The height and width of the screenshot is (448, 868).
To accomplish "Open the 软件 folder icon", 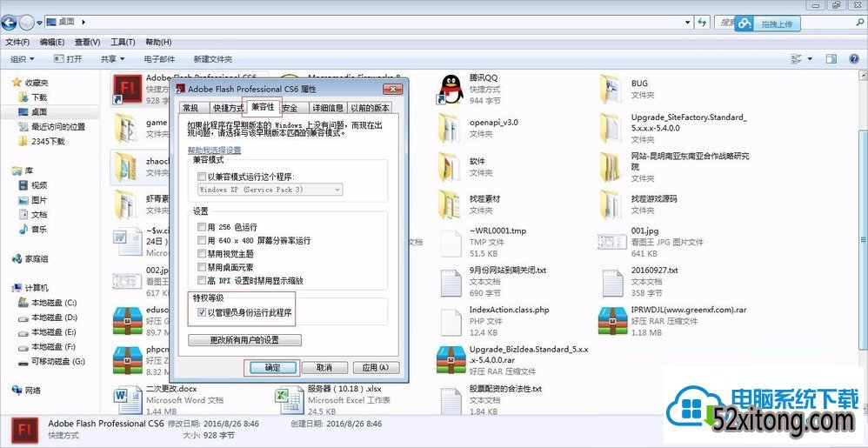I will coord(451,167).
